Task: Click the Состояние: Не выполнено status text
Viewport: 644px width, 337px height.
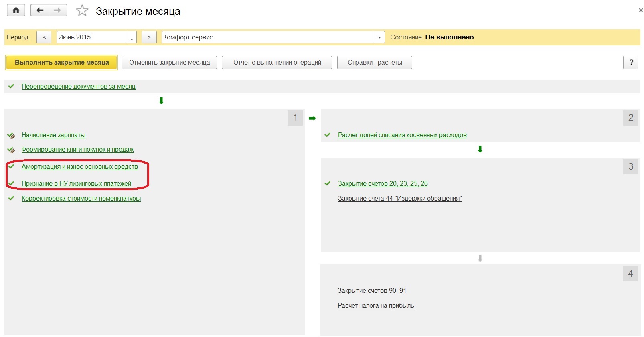Action: click(x=432, y=37)
